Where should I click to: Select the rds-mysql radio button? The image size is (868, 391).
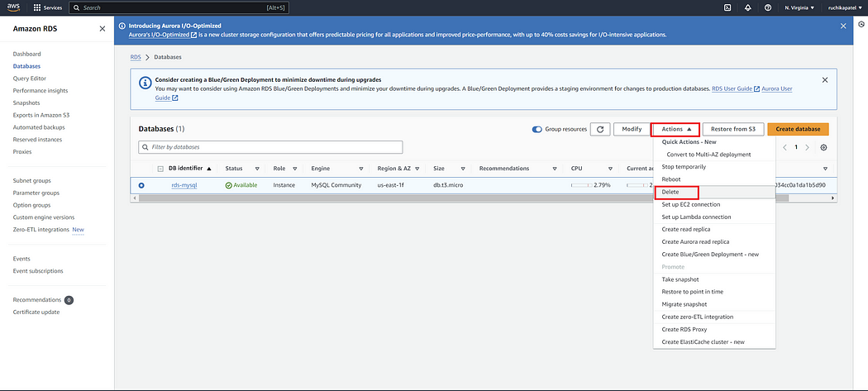click(x=141, y=185)
